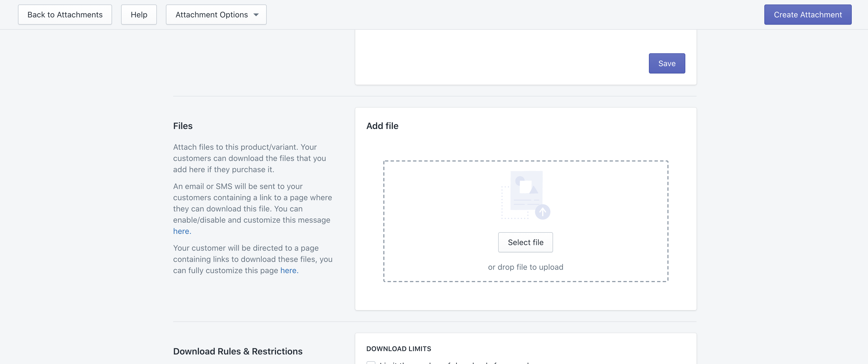Open the Attachment Options menu
This screenshot has width=868, height=364.
coord(216,15)
